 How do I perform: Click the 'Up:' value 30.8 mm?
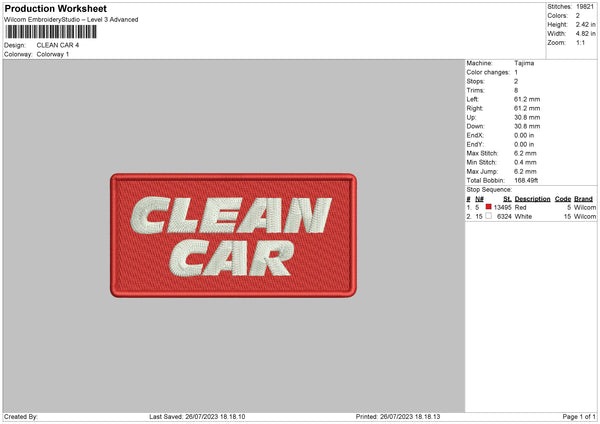point(527,117)
